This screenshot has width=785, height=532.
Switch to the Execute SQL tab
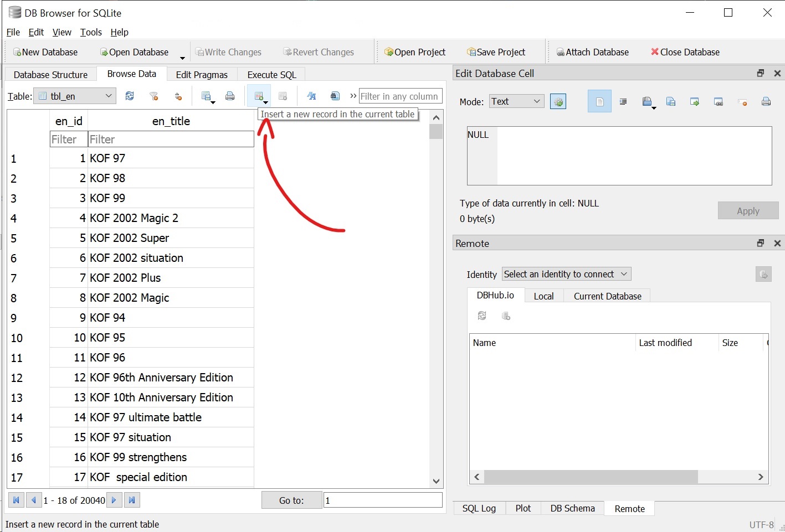[271, 74]
